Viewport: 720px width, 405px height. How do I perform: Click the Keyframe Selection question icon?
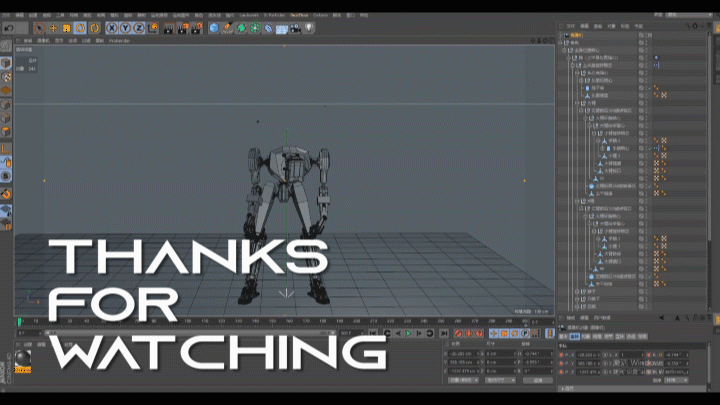point(479,334)
